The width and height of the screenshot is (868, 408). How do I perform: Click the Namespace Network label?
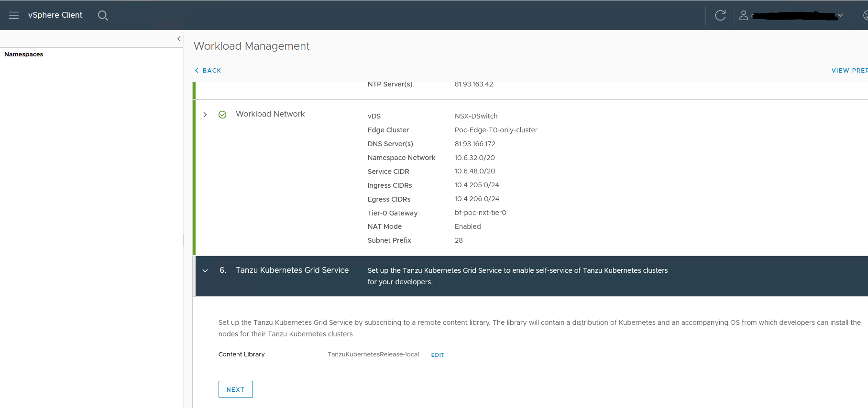coord(401,158)
